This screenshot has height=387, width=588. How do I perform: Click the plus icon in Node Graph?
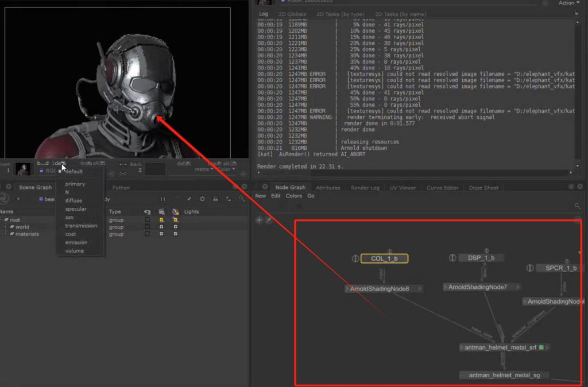coord(259,220)
